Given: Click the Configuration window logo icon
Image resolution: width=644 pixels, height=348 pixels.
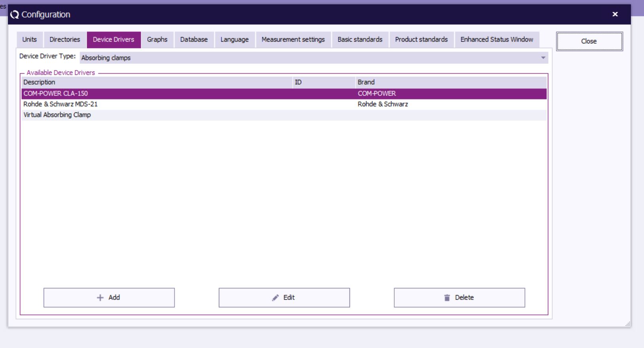Looking at the screenshot, I should [15, 15].
